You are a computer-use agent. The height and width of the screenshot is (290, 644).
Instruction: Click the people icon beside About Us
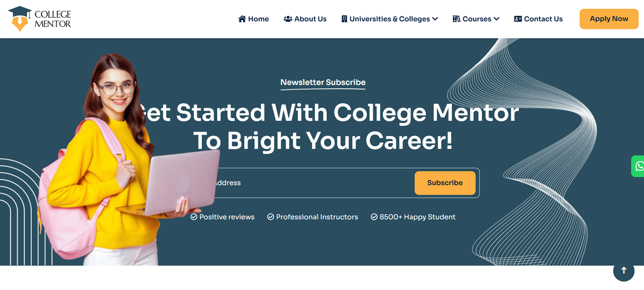(288, 19)
